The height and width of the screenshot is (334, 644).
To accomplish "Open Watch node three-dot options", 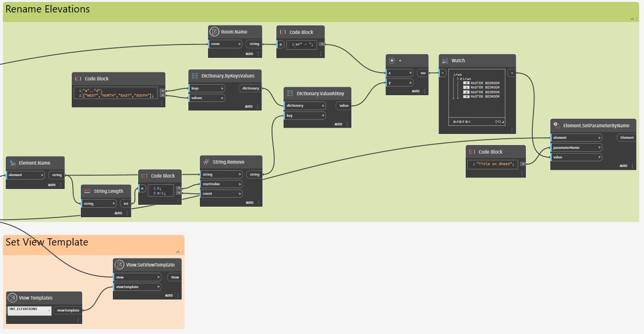I will [512, 129].
